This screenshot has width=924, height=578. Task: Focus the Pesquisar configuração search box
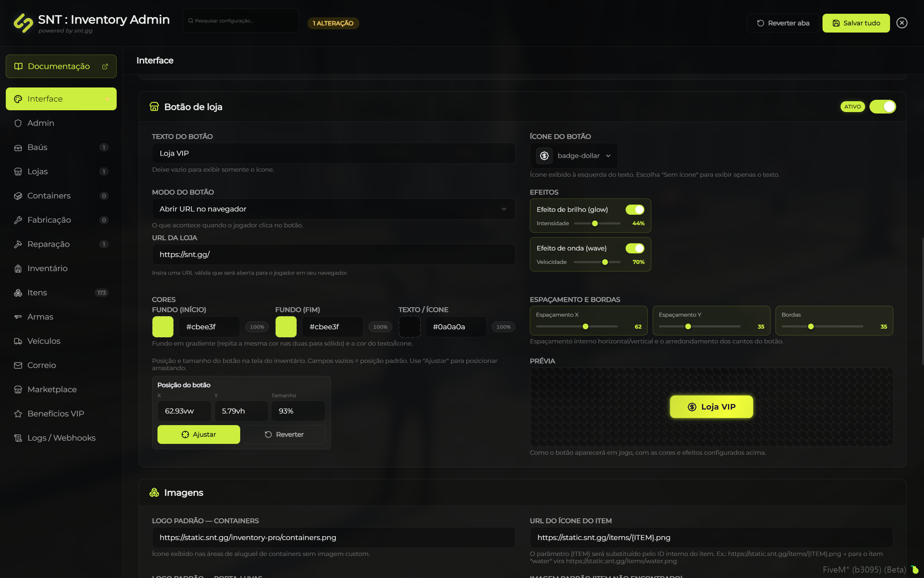point(241,21)
